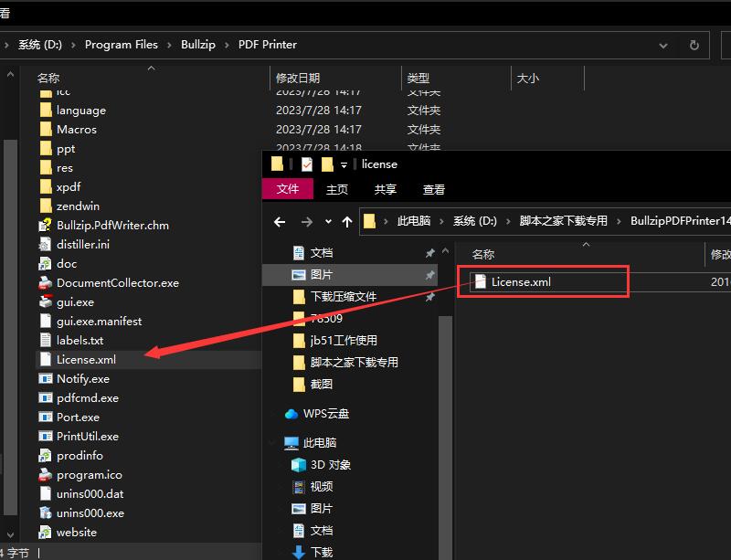Click Program Files in the breadcrumb path

[122, 45]
